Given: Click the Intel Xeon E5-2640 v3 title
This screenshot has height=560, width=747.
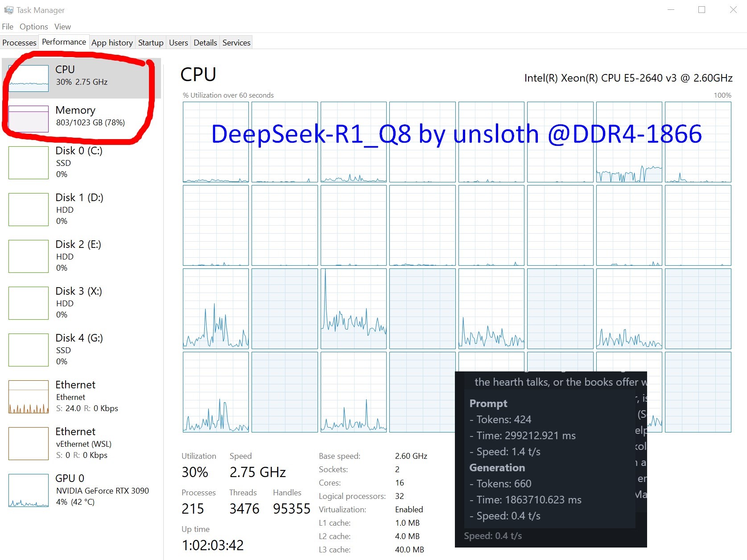Looking at the screenshot, I should [x=628, y=78].
